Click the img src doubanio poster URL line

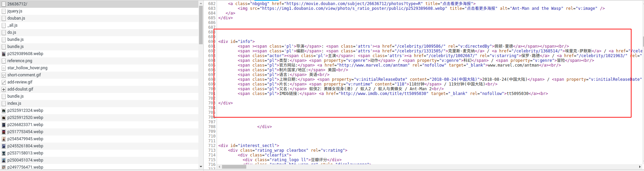(x=421, y=8)
